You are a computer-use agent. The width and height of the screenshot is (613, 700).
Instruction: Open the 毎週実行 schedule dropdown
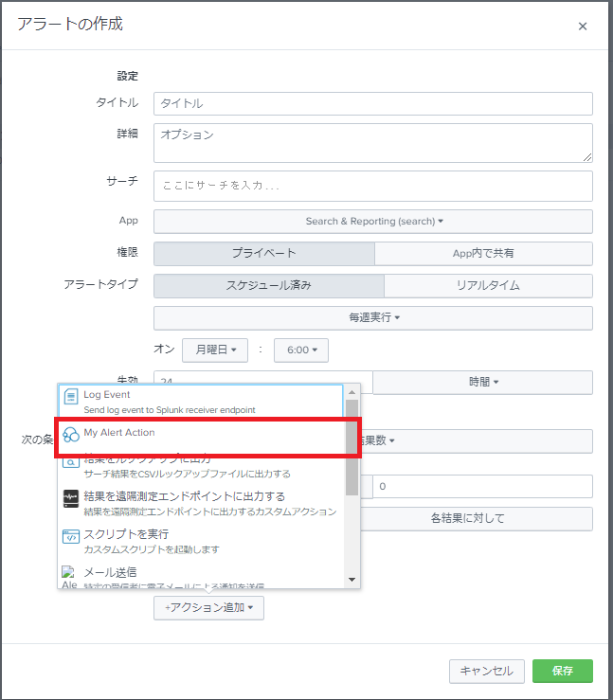(x=373, y=318)
